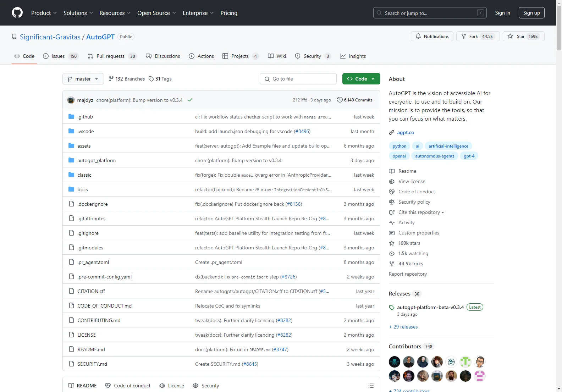Click the autonomous-agents topic tag
Viewport: 562px width, 392px height.
coord(435,156)
